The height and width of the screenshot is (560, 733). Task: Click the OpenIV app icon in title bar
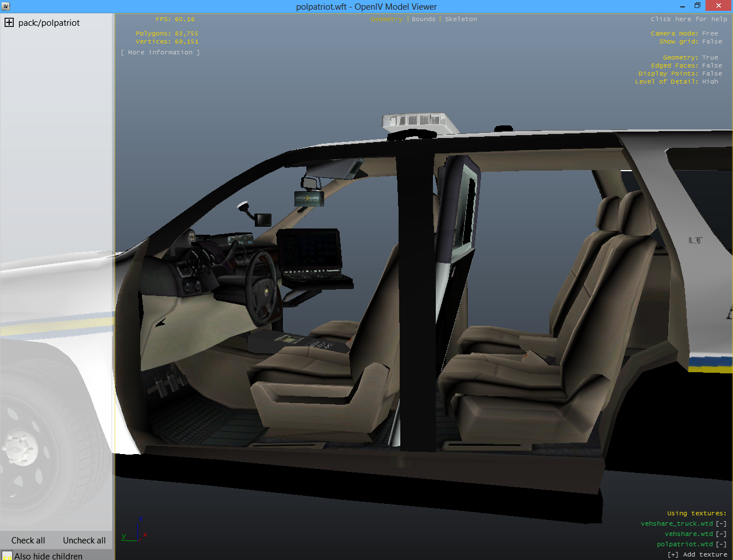coord(6,6)
